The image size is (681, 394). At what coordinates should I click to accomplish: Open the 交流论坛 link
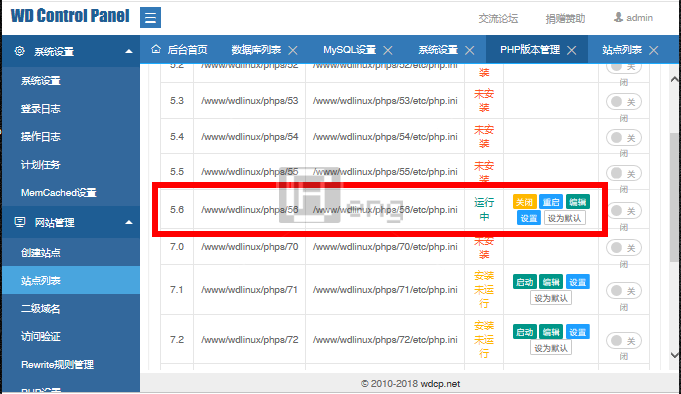(x=498, y=18)
